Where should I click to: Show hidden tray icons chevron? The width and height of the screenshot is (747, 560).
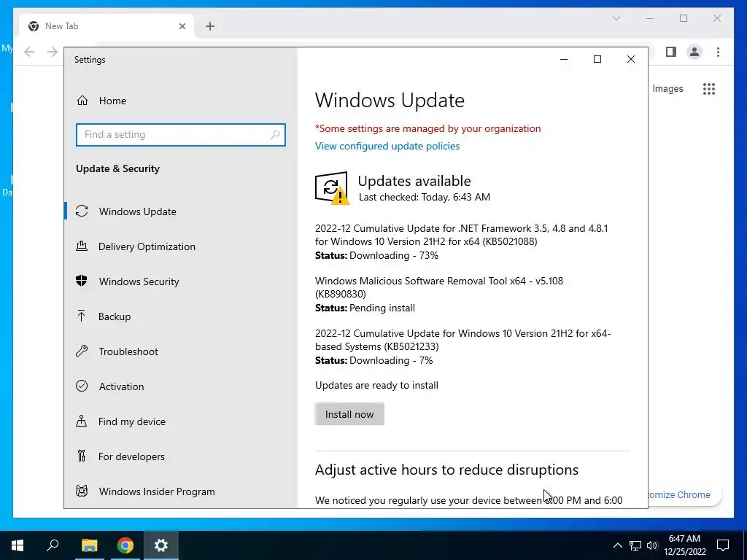[x=617, y=545]
